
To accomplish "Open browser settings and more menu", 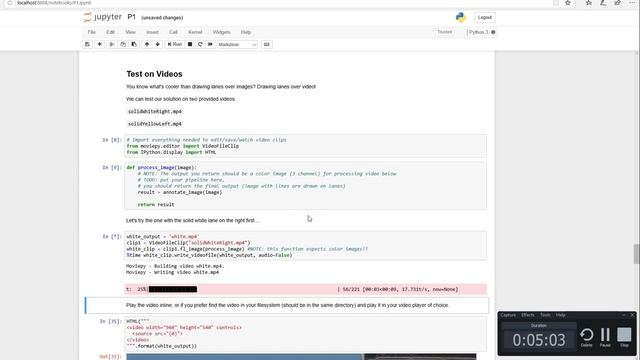I will pyautogui.click(x=632, y=3).
